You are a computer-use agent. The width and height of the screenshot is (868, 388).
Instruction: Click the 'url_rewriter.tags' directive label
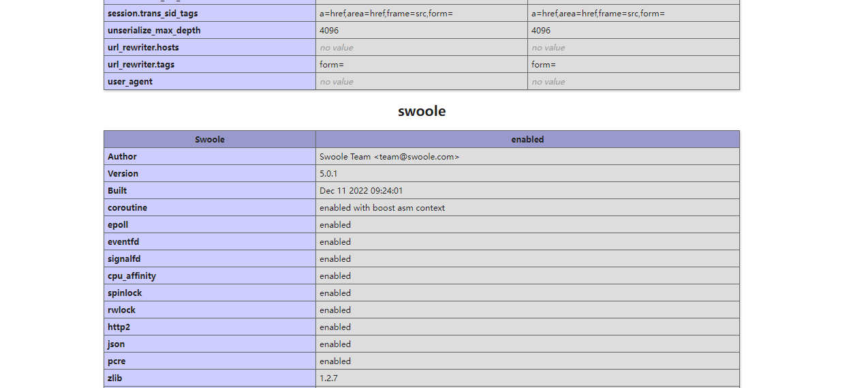pyautogui.click(x=141, y=64)
